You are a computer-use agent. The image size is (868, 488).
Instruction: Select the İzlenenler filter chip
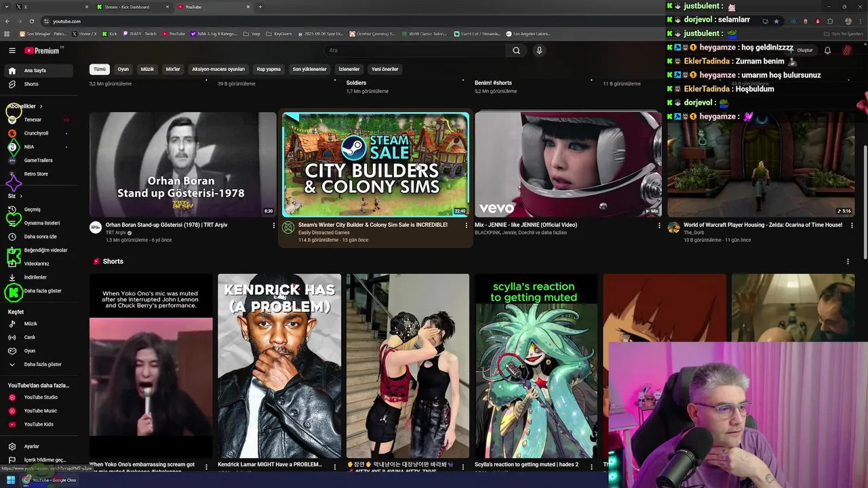[349, 69]
